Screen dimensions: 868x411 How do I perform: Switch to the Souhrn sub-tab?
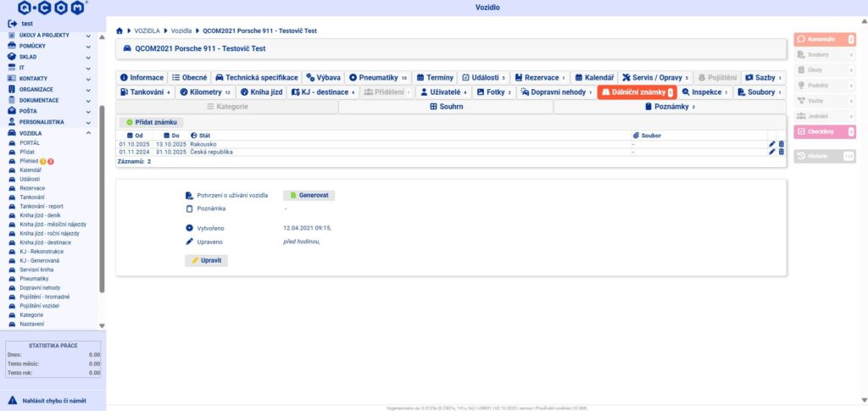(x=445, y=107)
